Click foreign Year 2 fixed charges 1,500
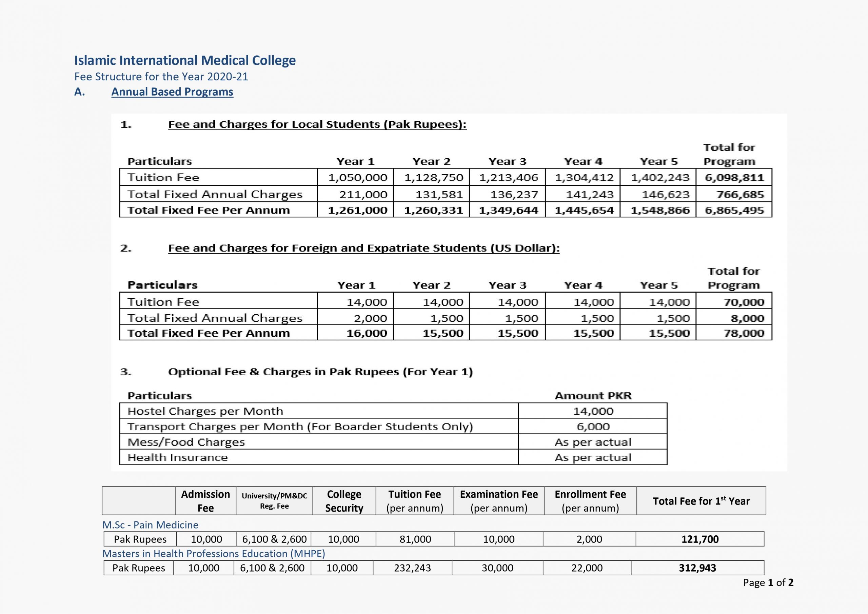Screen dimensions: 868x614 tap(447, 318)
